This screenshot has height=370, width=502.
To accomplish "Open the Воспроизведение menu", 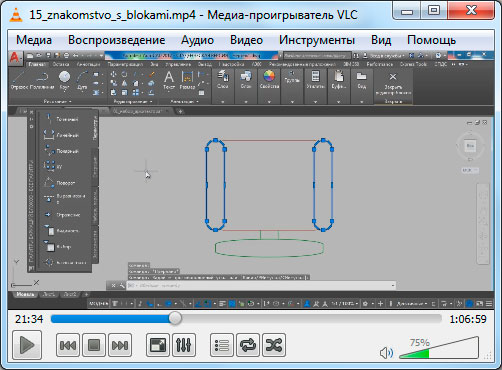I will [117, 40].
